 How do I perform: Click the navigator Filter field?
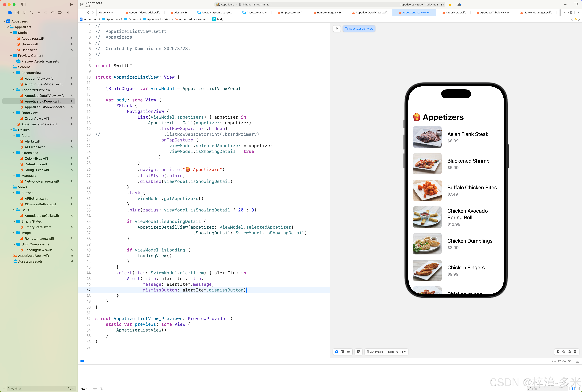(x=38, y=389)
